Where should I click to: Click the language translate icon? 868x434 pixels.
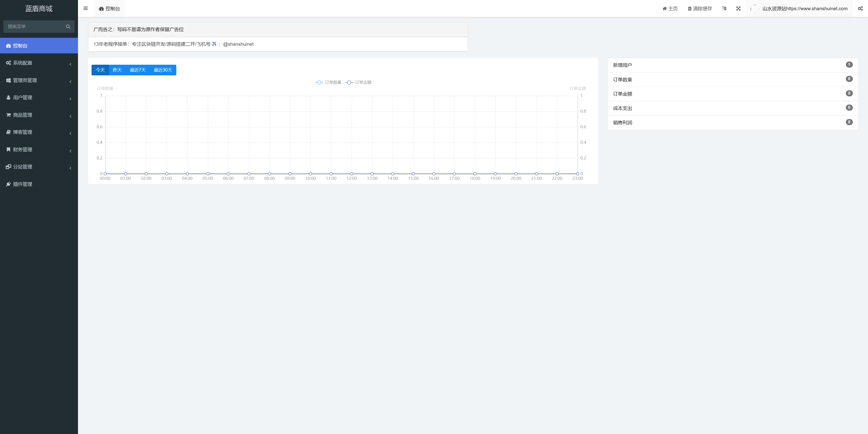click(x=724, y=8)
